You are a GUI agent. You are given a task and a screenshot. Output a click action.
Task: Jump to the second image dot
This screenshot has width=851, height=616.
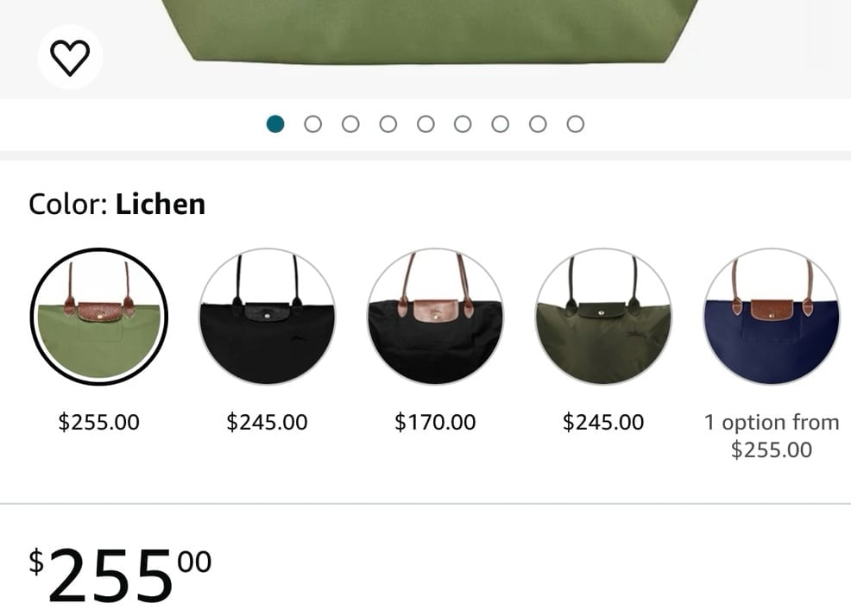pos(312,124)
